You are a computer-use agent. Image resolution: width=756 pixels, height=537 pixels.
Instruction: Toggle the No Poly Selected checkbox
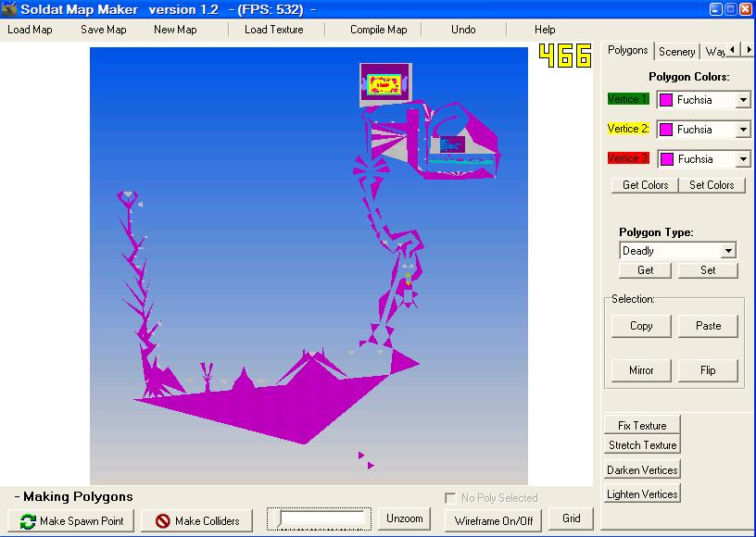(450, 498)
